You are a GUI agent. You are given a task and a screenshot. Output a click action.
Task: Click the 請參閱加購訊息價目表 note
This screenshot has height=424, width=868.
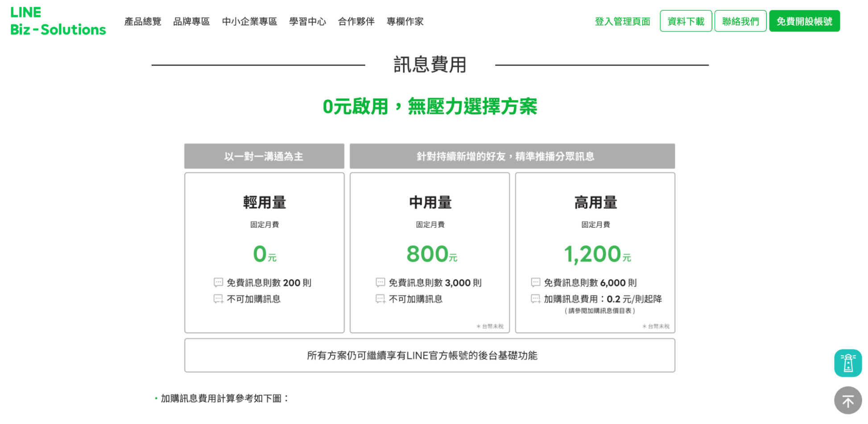[x=600, y=311]
